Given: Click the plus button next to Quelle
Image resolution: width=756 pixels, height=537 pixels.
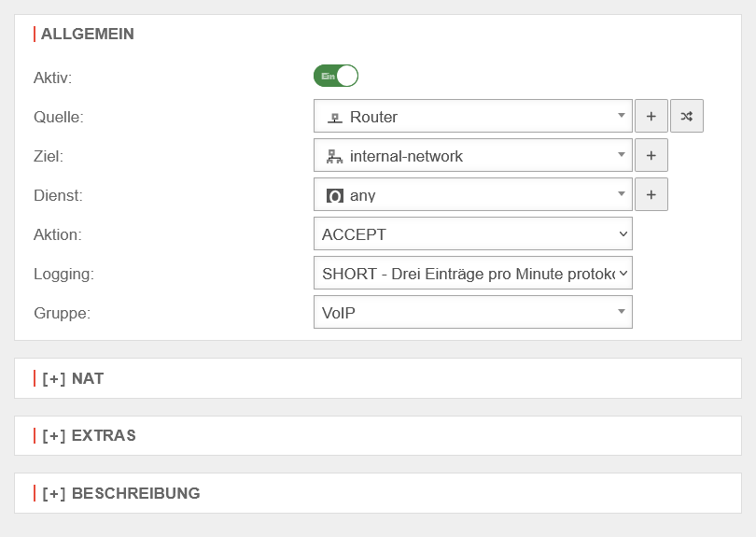Looking at the screenshot, I should [x=651, y=117].
